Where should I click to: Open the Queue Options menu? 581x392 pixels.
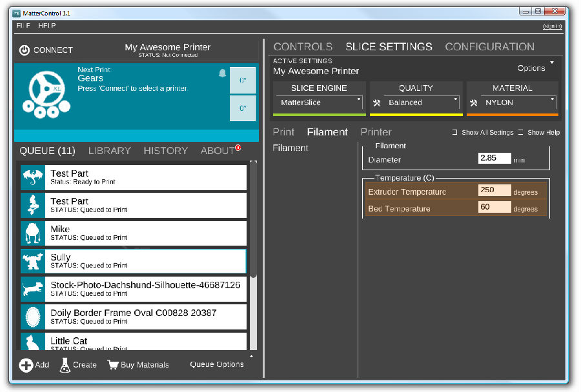pos(217,364)
